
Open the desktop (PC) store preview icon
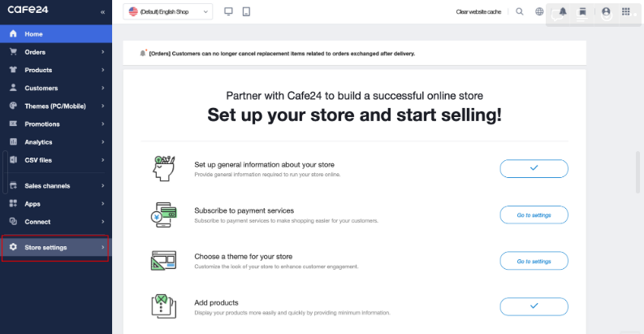point(228,11)
